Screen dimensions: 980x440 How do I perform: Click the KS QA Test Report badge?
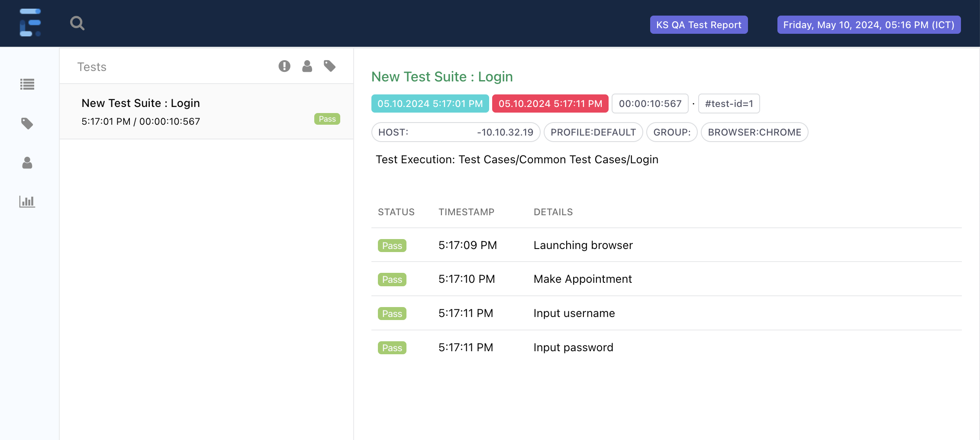pos(699,25)
